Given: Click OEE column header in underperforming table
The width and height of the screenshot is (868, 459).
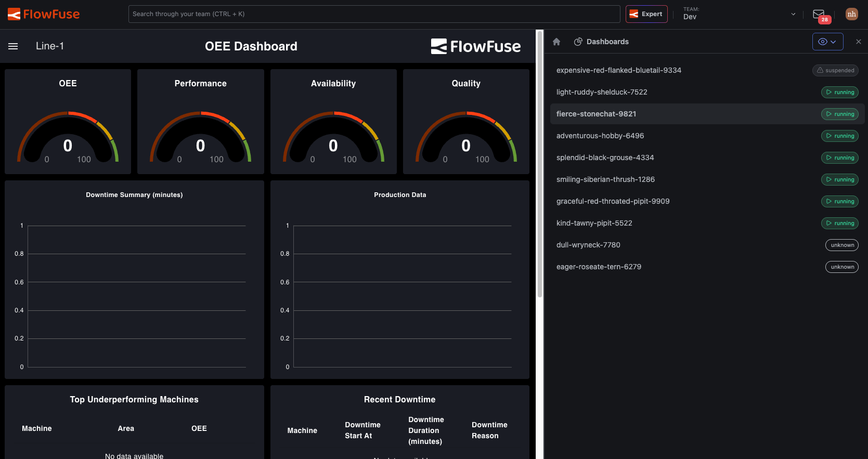Looking at the screenshot, I should coord(199,428).
